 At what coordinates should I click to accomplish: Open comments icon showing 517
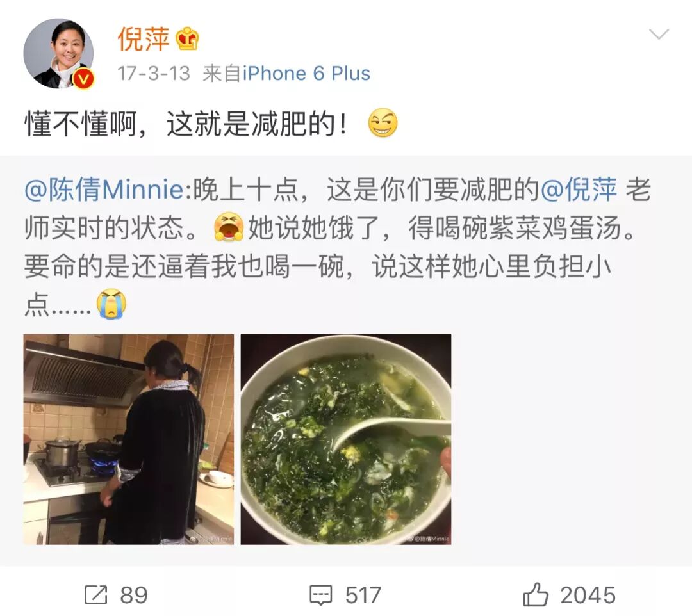pyautogui.click(x=320, y=596)
